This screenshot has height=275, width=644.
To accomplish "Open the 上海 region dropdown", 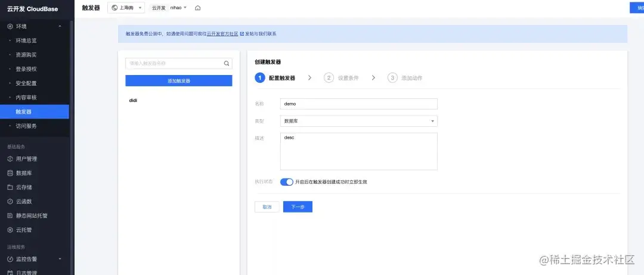I will click(126, 8).
